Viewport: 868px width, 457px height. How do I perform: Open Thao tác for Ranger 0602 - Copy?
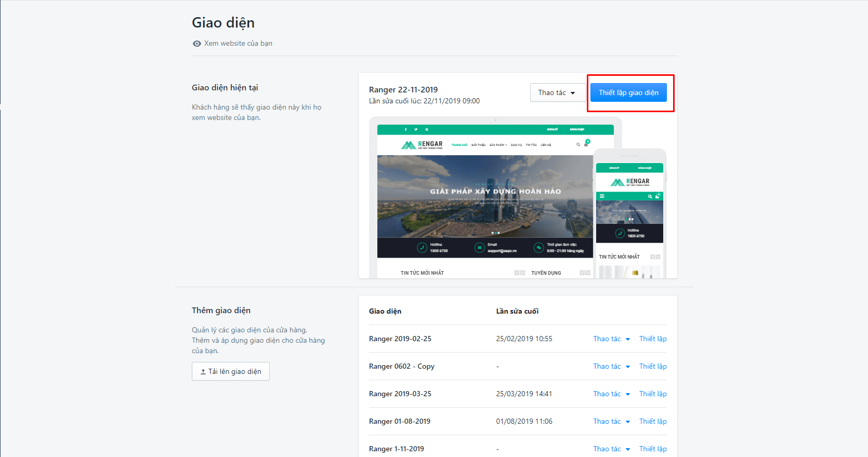pyautogui.click(x=612, y=366)
